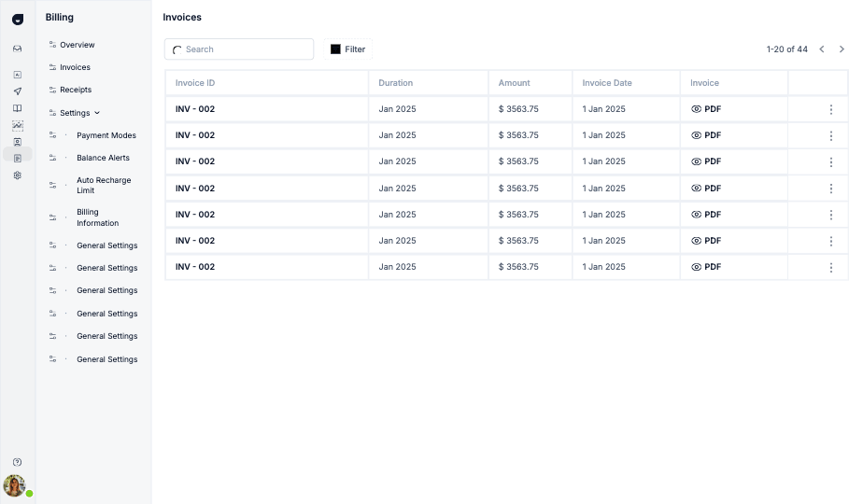View PDF of the first invoice row
This screenshot has height=504, width=863.
[x=706, y=109]
